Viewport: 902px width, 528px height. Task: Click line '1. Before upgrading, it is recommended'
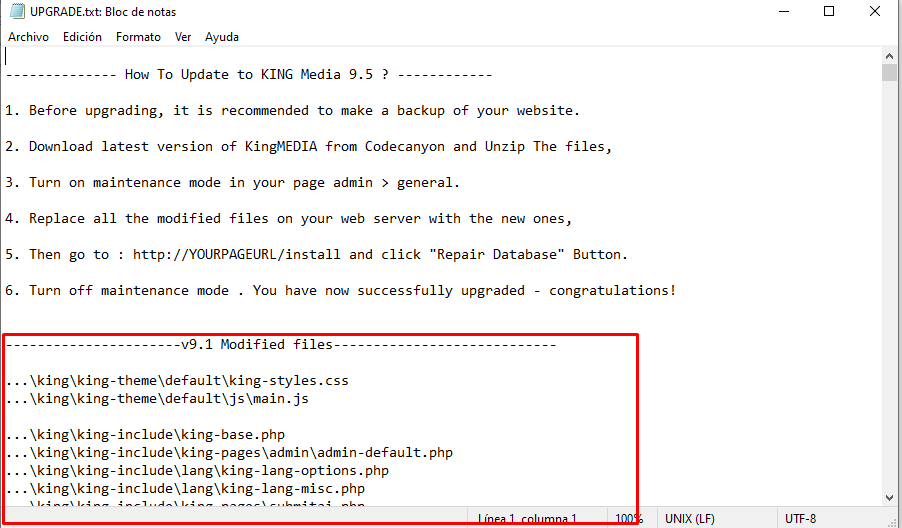tap(292, 110)
